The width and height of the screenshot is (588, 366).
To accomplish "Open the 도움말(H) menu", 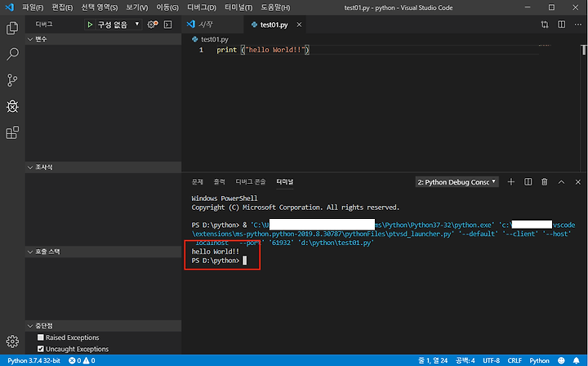I will pyautogui.click(x=276, y=7).
